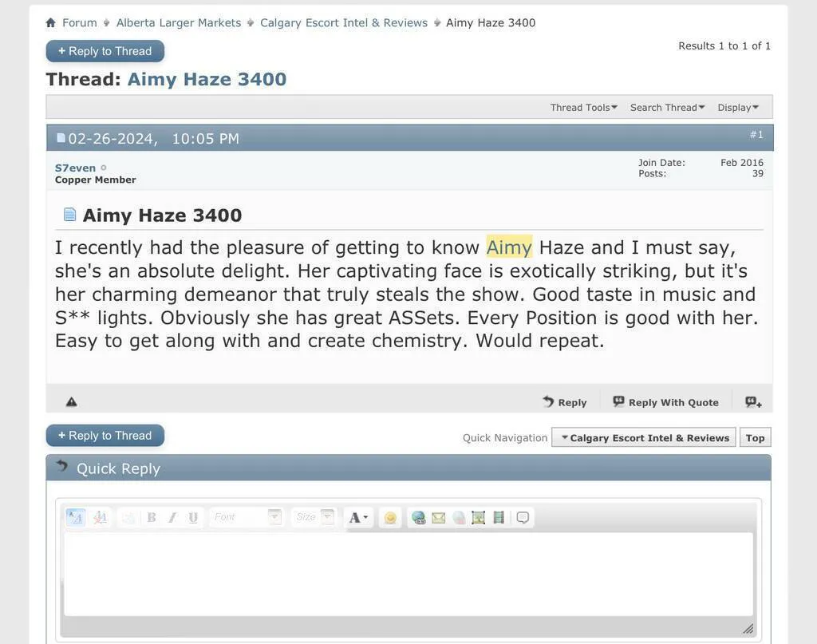Click the insert email envelope icon
This screenshot has height=644, width=817.
point(438,518)
